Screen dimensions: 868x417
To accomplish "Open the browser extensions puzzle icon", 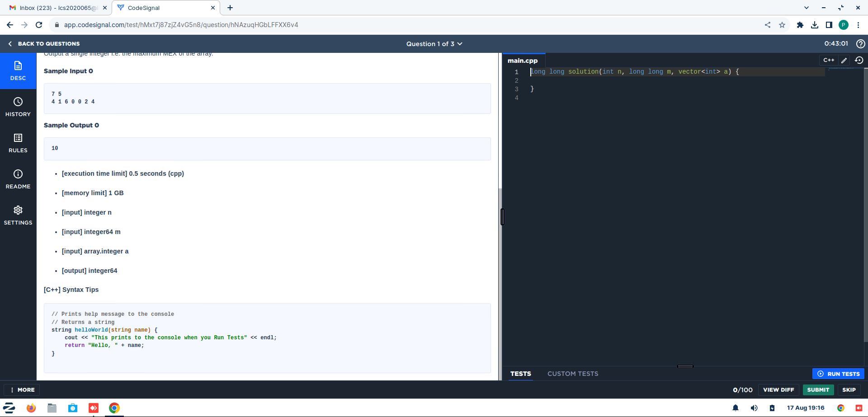I will coord(799,25).
